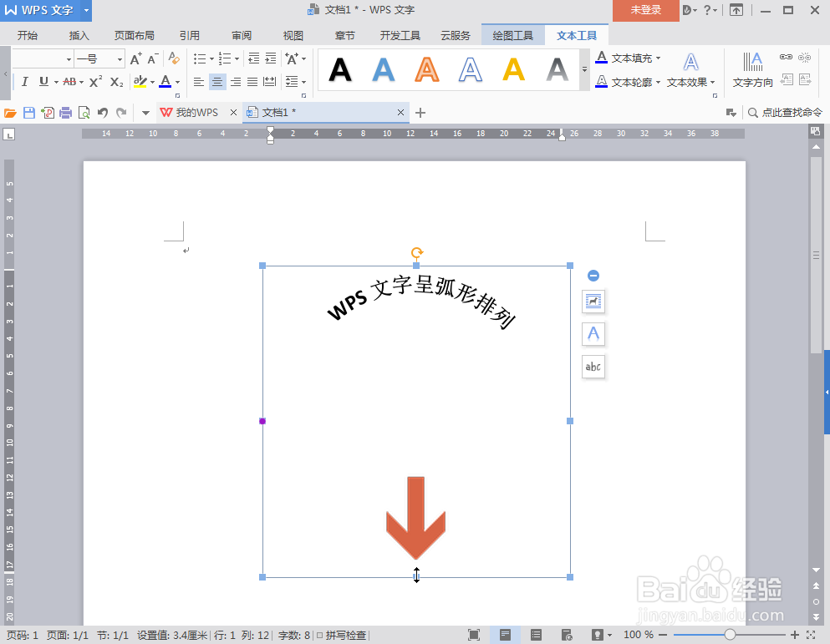Justify the paragraph text
The width and height of the screenshot is (830, 644).
click(x=252, y=82)
